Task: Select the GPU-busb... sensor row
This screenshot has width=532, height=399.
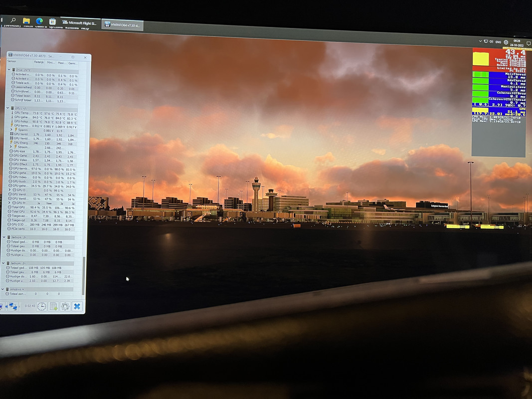Action: click(41, 182)
